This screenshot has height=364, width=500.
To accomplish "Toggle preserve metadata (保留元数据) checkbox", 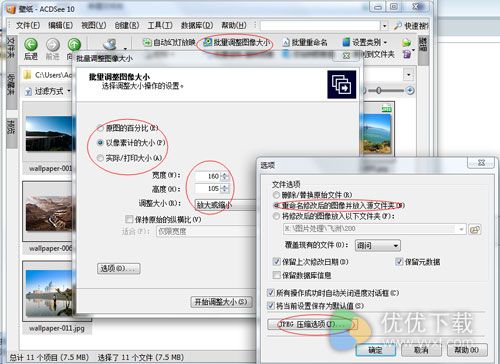I will [x=399, y=262].
